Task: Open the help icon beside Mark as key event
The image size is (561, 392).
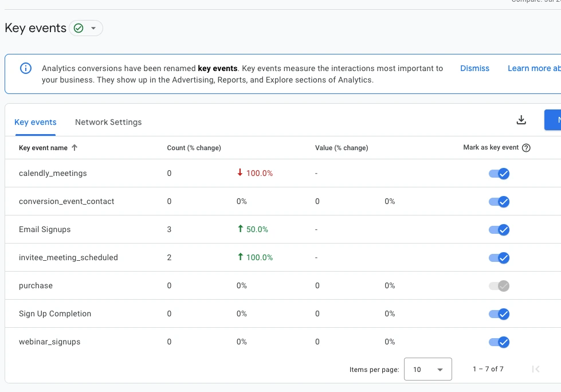Action: tap(526, 147)
